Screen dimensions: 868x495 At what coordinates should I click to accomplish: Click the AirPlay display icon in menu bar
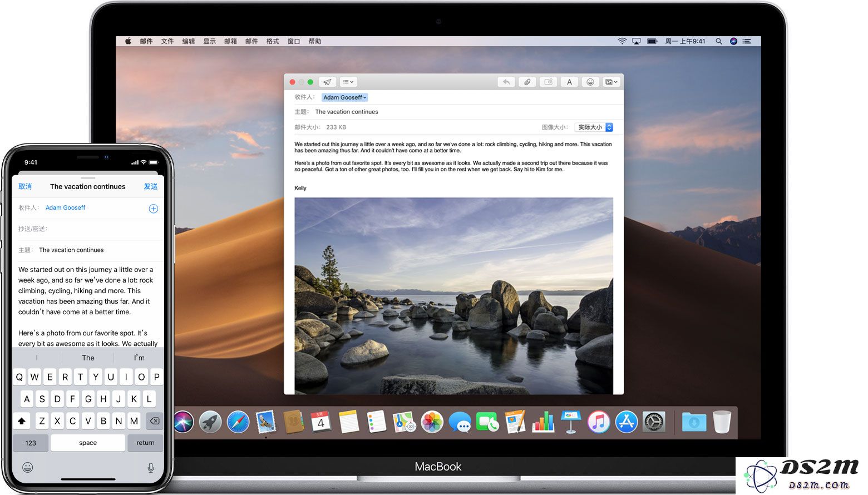pyautogui.click(x=637, y=41)
